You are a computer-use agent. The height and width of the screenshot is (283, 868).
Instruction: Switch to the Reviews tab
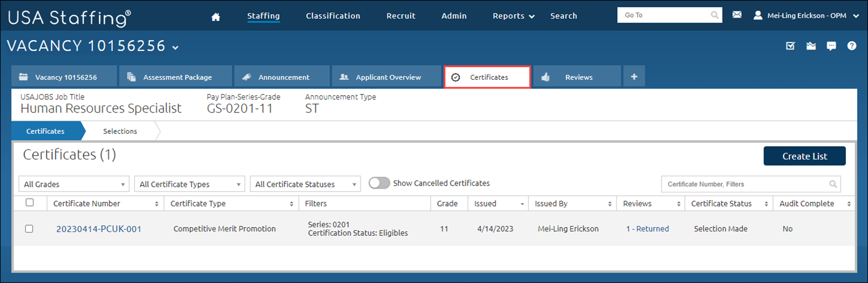click(577, 77)
